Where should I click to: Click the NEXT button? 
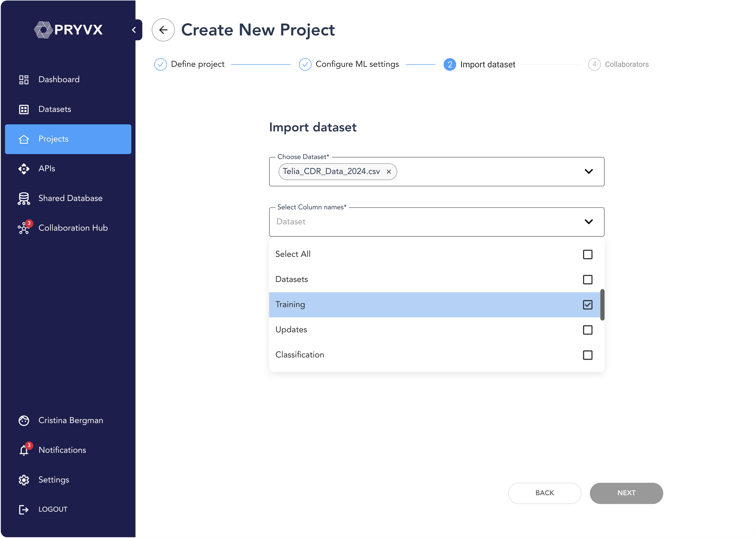[x=626, y=493]
